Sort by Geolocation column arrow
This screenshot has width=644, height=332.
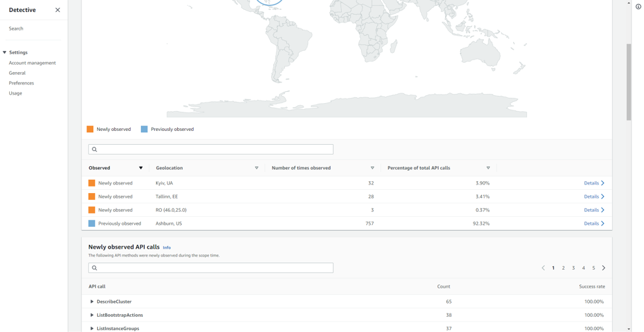(257, 168)
